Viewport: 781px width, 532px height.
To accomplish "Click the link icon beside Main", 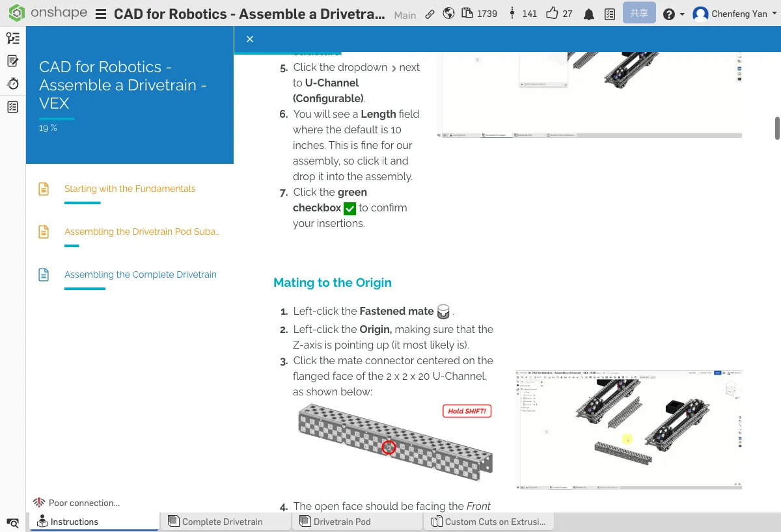I will click(x=430, y=14).
